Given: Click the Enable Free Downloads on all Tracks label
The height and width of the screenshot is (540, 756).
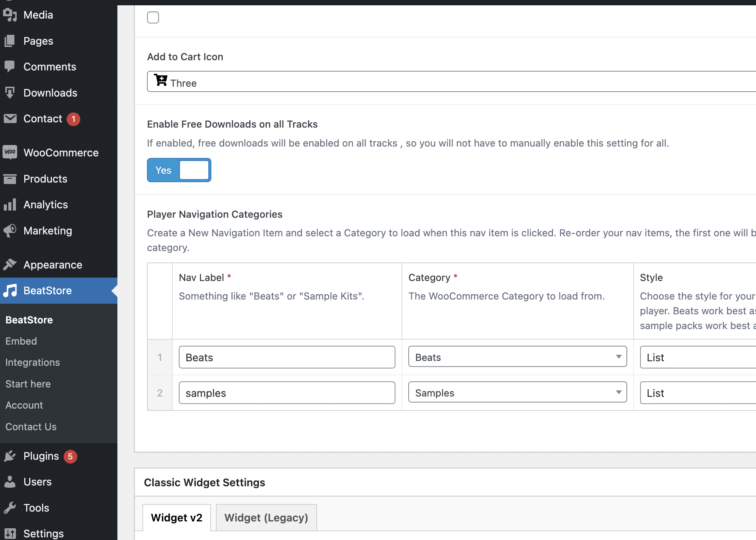Looking at the screenshot, I should pyautogui.click(x=232, y=124).
